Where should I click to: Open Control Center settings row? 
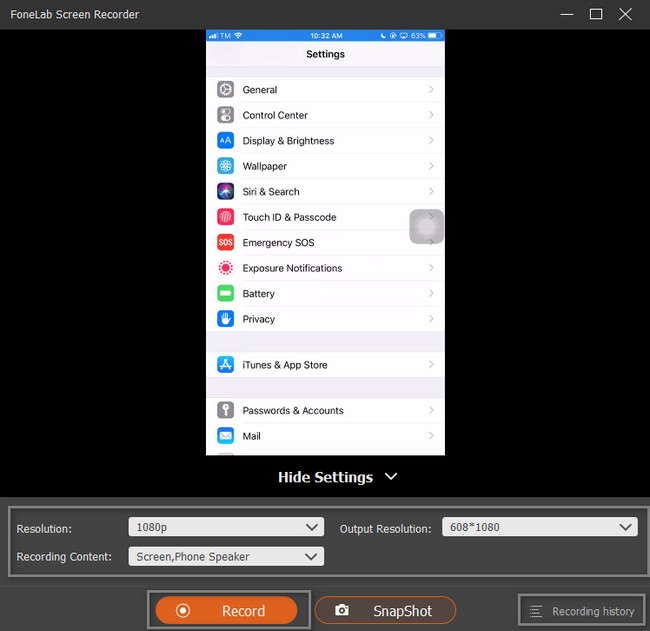(325, 115)
